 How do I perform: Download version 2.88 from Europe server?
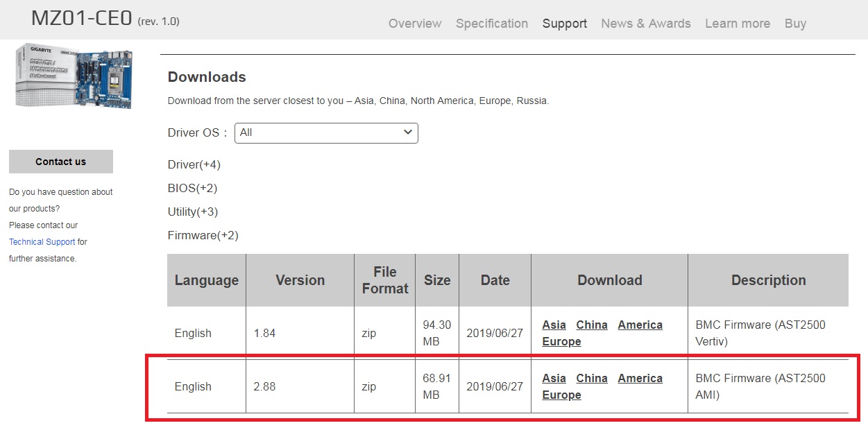pyautogui.click(x=562, y=395)
